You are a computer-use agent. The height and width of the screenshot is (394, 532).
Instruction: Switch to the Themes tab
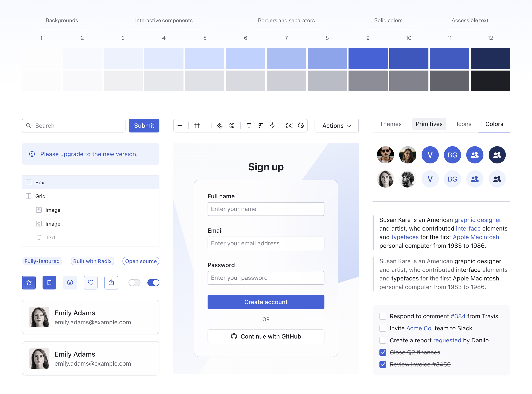point(390,124)
